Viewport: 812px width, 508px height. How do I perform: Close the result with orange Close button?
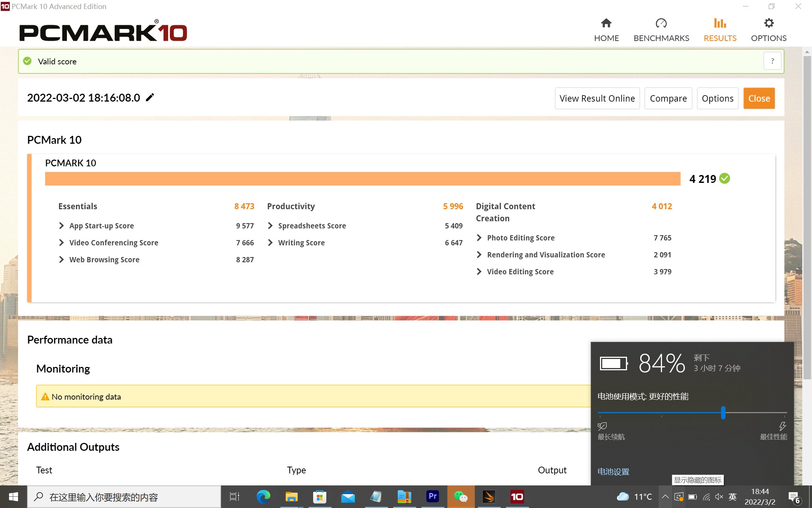pos(759,98)
